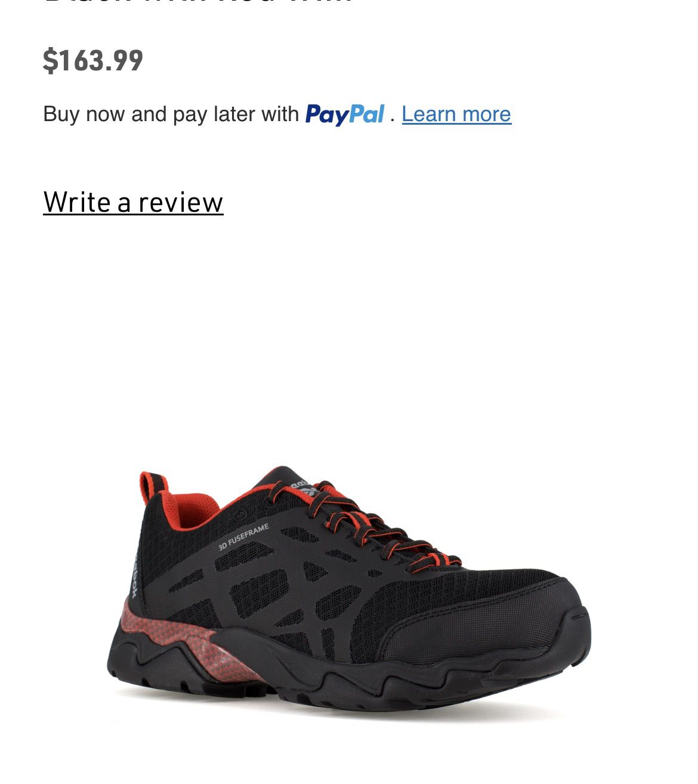698x784 pixels.
Task: Click the 3D FUSEFRAME label on the shoe
Action: (243, 536)
